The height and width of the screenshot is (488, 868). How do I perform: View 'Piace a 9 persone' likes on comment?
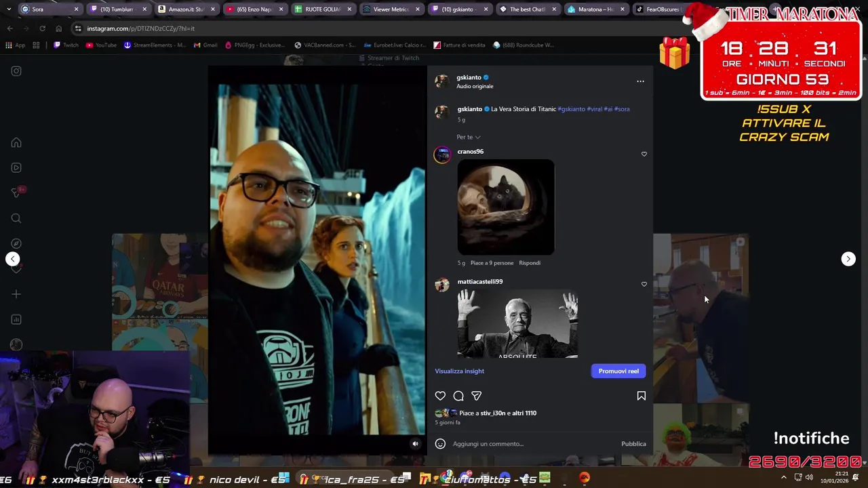coord(492,263)
